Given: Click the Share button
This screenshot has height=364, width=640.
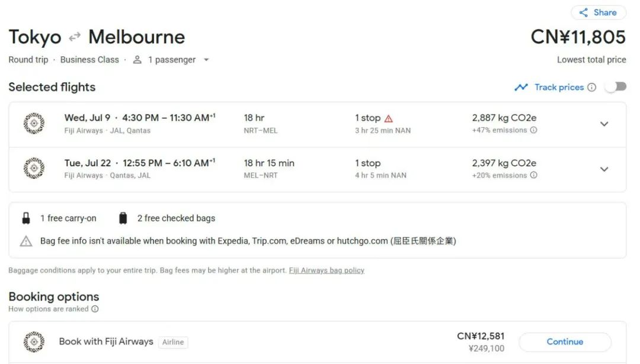Looking at the screenshot, I should (x=599, y=12).
